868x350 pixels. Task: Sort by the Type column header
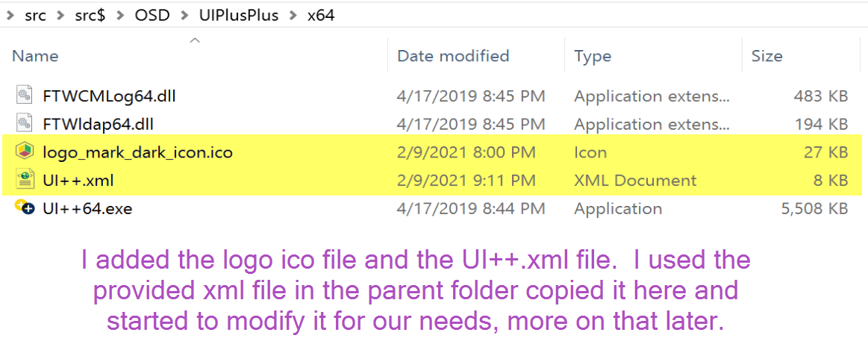coord(593,56)
